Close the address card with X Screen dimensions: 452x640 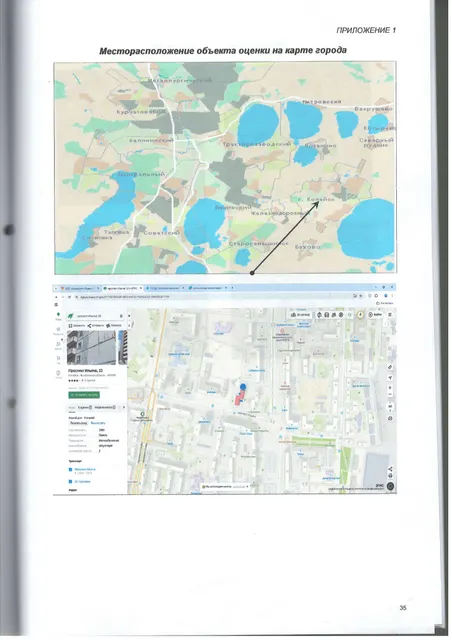[129, 316]
